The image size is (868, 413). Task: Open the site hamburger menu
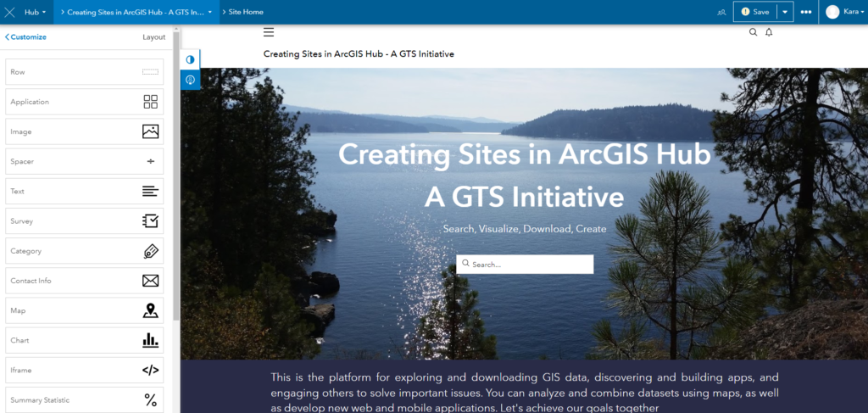pos(269,32)
